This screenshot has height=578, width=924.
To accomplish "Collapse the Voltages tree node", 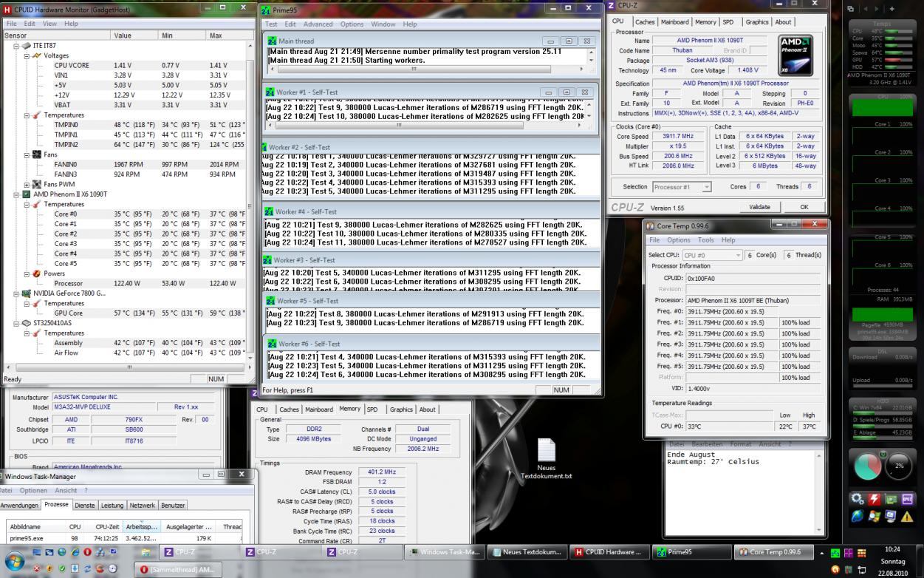I will (27, 55).
